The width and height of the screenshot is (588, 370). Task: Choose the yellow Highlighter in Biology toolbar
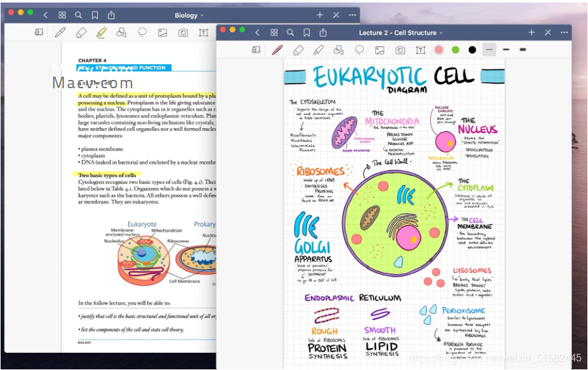[101, 32]
